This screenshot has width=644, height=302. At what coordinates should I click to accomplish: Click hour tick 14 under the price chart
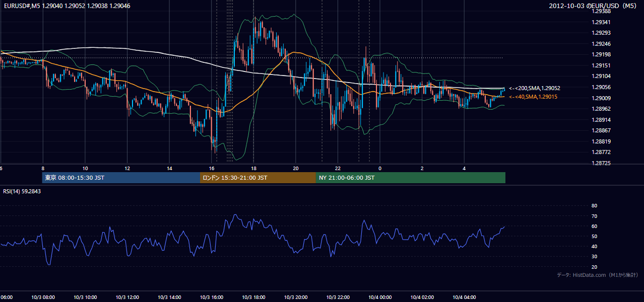coord(170,168)
